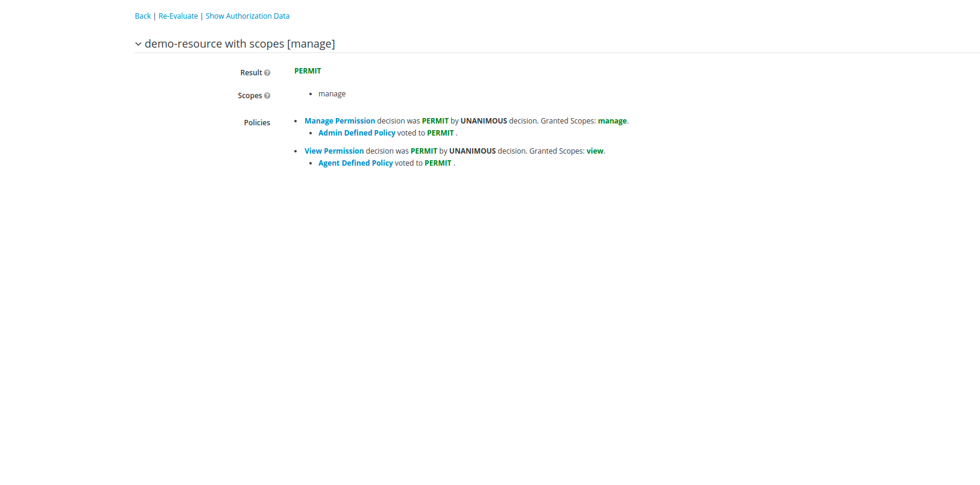Open the View Permission link

334,151
